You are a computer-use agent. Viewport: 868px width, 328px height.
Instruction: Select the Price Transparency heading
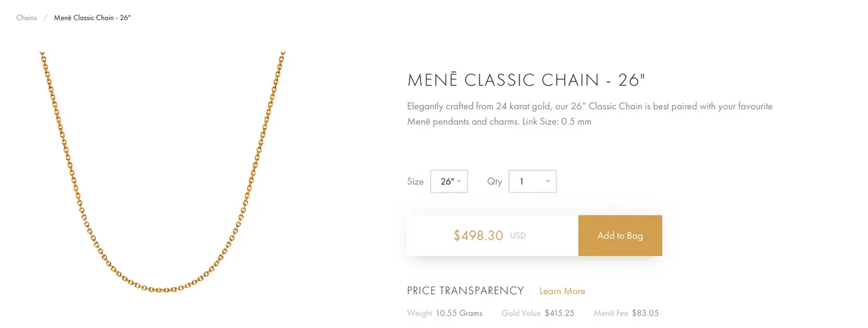[x=465, y=291]
